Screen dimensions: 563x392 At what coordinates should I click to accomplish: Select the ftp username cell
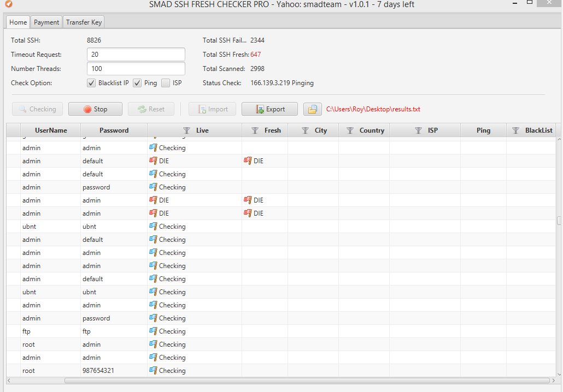(x=51, y=331)
